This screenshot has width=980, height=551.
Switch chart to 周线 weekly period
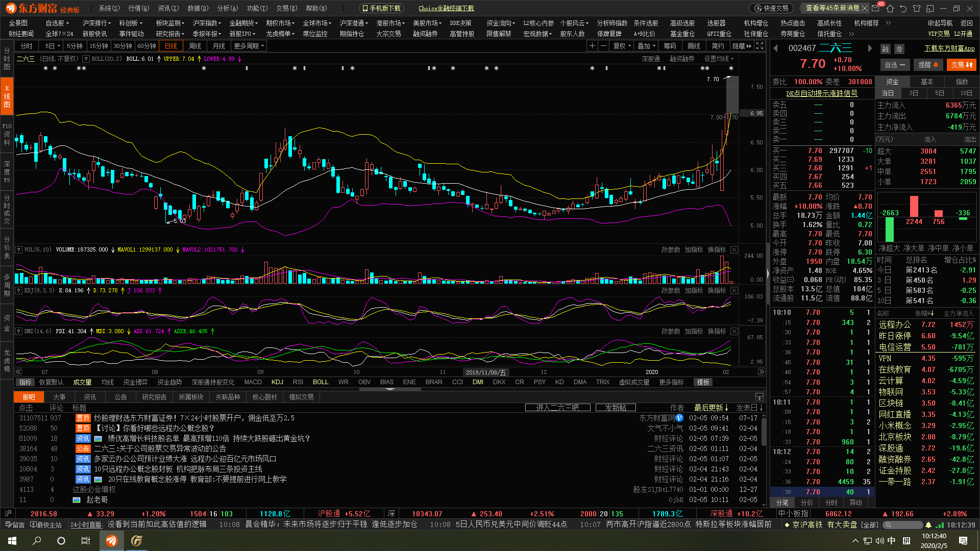195,46
